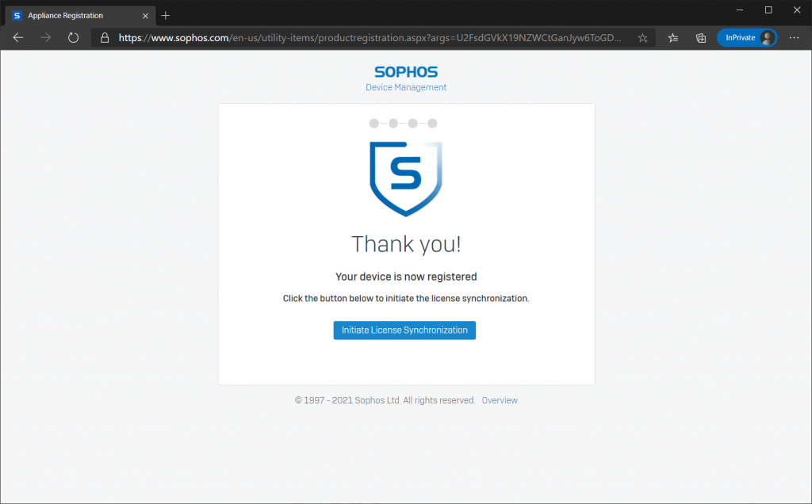Minimize the browser window

click(740, 10)
